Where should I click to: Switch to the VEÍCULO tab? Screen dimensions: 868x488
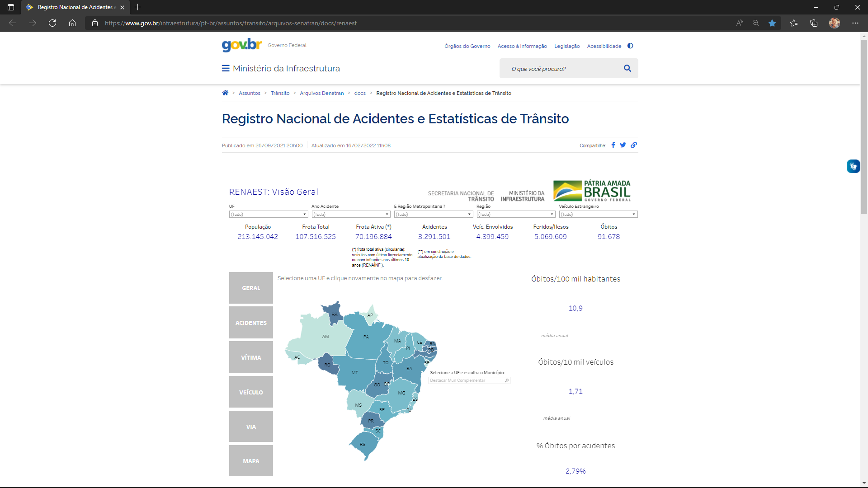pyautogui.click(x=251, y=392)
